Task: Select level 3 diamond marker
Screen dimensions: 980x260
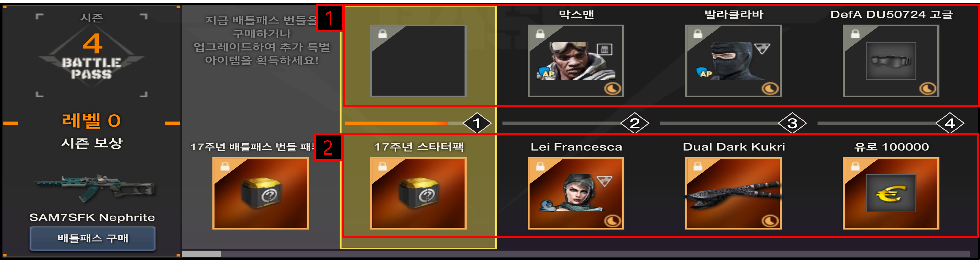Action: (792, 123)
